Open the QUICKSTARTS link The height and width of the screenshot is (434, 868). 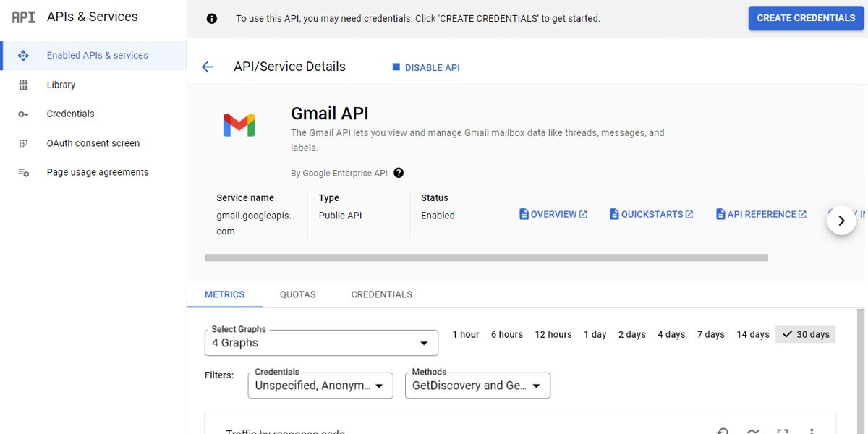(x=651, y=214)
